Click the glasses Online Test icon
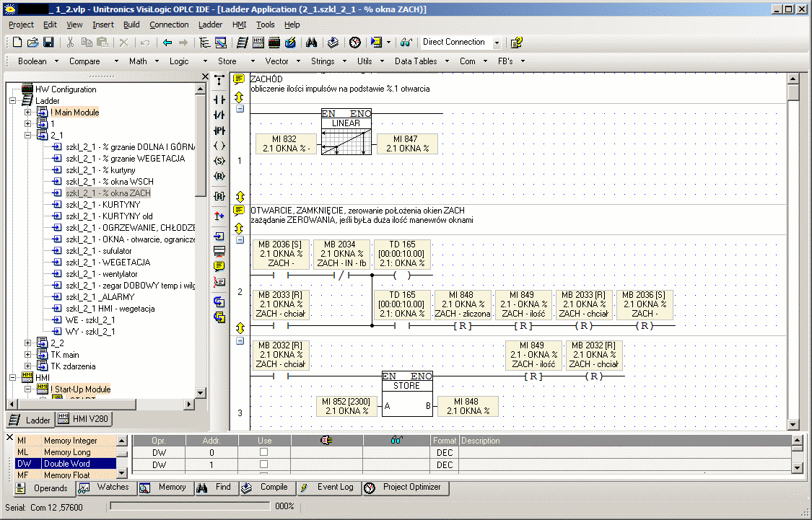 click(x=406, y=43)
